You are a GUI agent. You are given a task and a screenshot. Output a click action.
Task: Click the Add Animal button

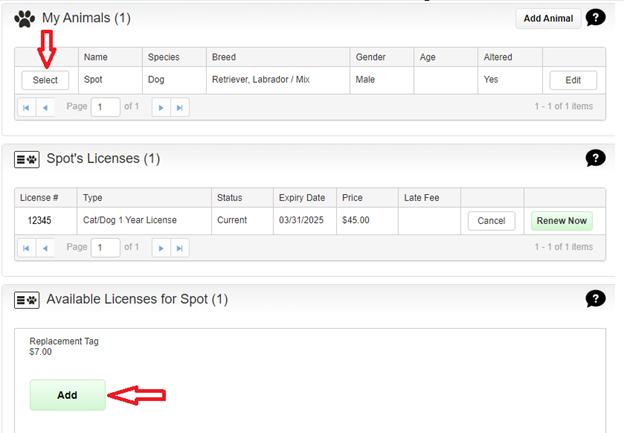tap(548, 18)
